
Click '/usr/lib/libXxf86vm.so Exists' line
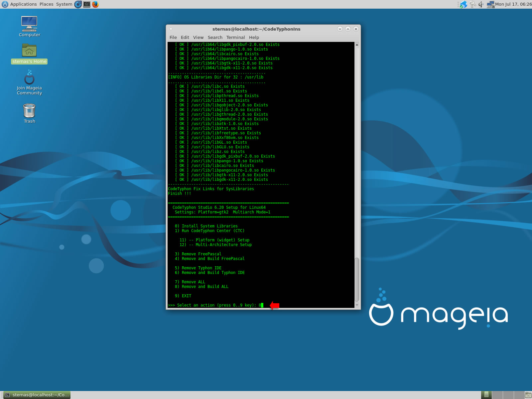click(x=217, y=138)
